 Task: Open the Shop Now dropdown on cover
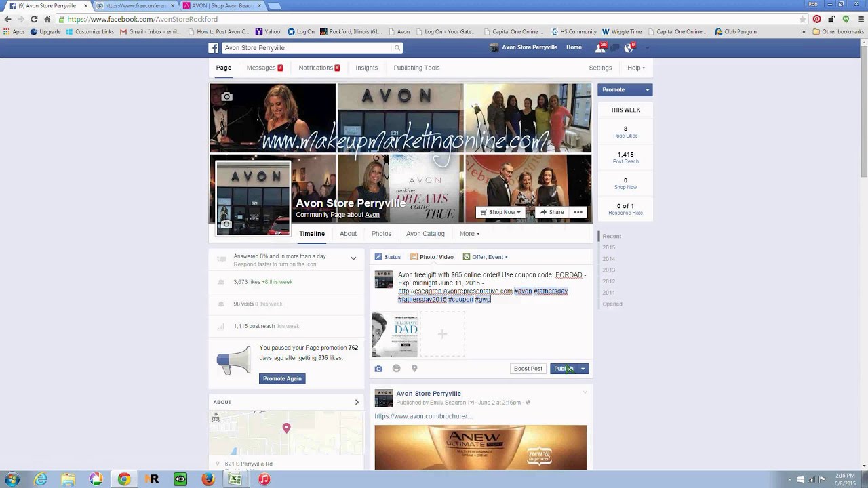point(500,212)
